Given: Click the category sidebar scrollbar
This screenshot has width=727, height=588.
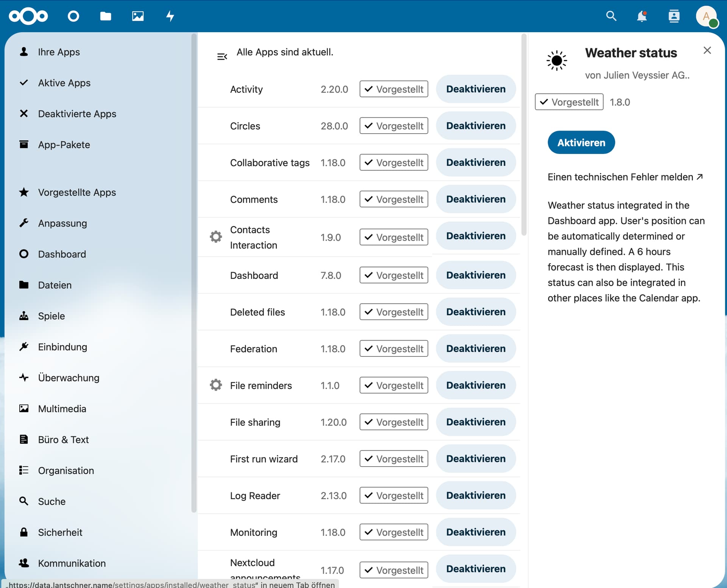Looking at the screenshot, I should click(194, 272).
